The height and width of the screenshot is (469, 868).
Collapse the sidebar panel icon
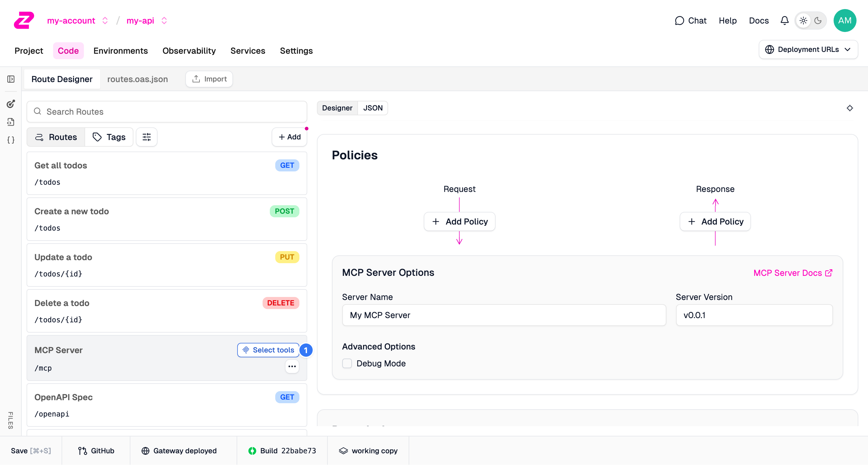tap(11, 79)
